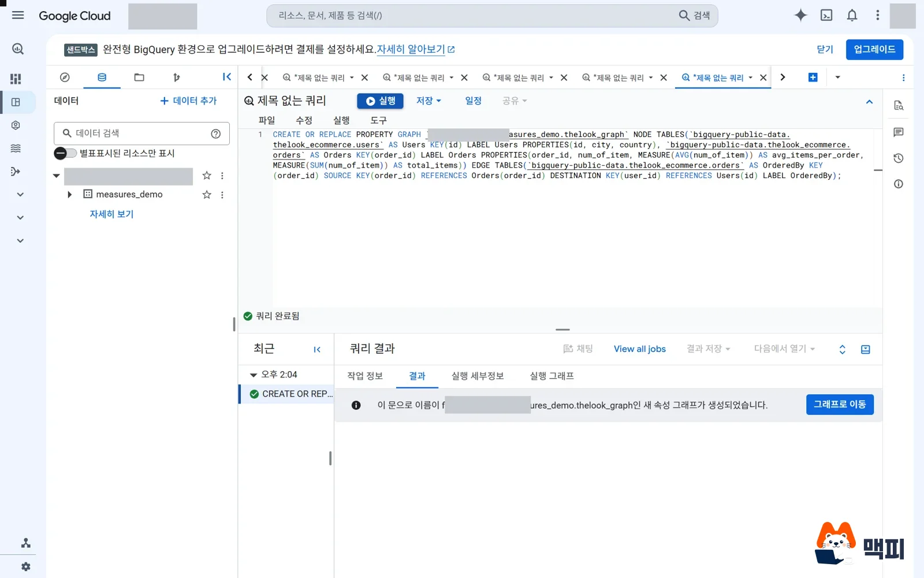Screen dimensions: 924x578
Task: Open the 저장 save dropdown
Action: click(429, 101)
